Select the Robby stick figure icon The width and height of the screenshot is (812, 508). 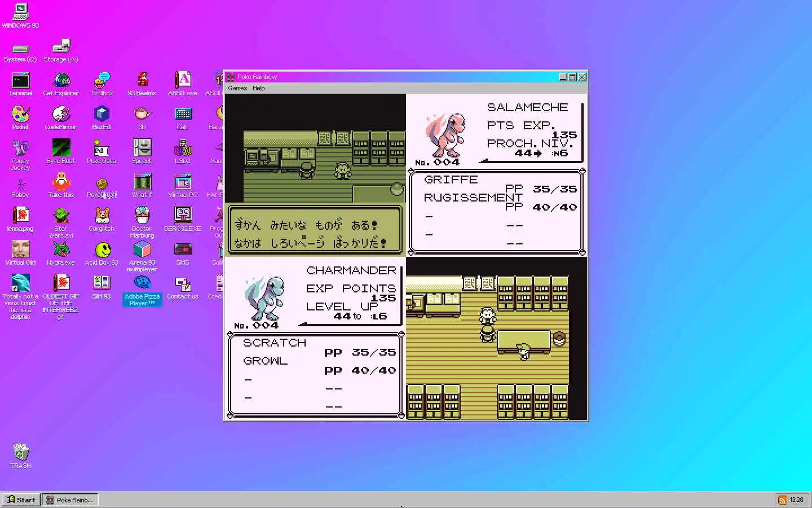pyautogui.click(x=20, y=188)
